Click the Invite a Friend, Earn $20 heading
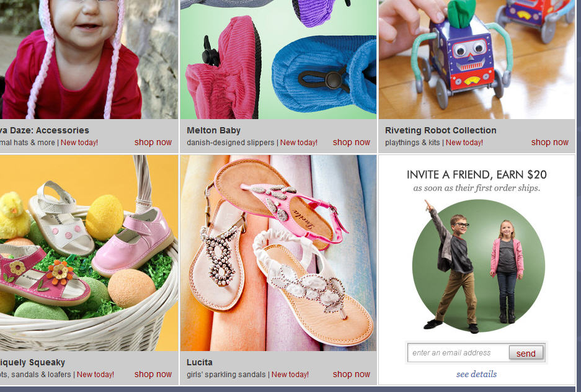 (476, 174)
